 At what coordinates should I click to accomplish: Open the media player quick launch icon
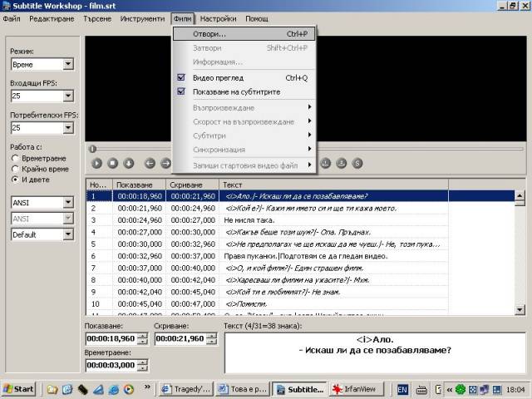tap(129, 389)
